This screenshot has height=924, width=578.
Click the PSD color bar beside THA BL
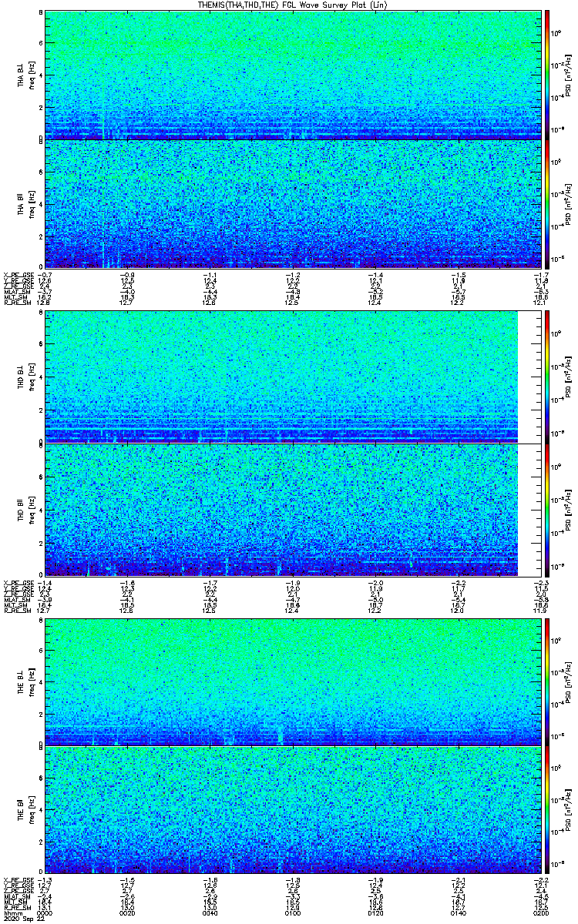click(548, 75)
